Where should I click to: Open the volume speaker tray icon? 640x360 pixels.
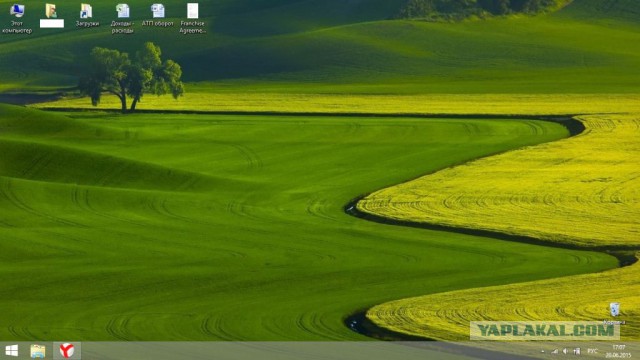(x=565, y=351)
